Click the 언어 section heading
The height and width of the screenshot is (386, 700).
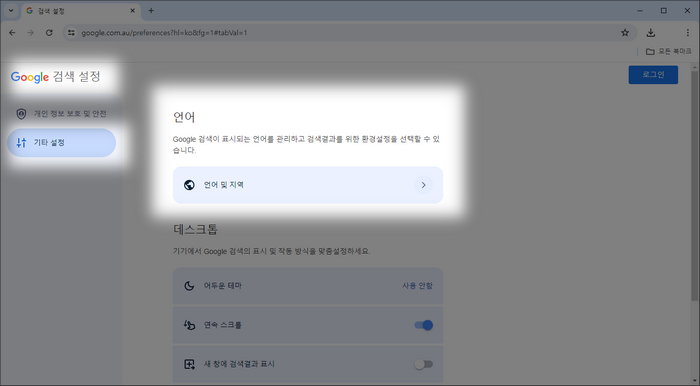point(184,117)
